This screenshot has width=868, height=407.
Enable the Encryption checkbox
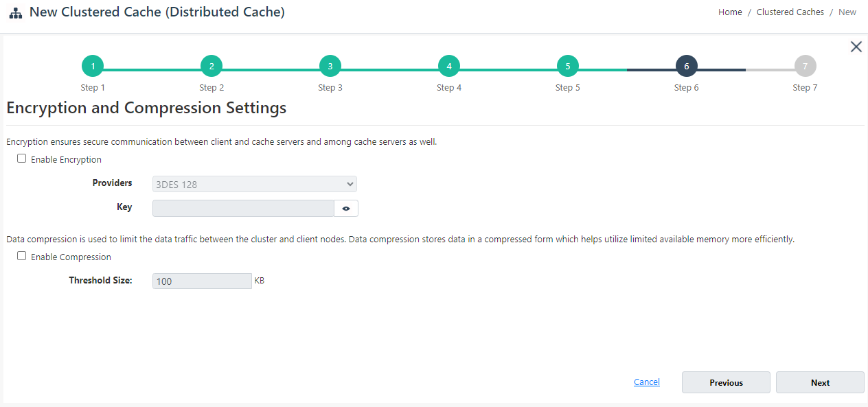pyautogui.click(x=21, y=158)
